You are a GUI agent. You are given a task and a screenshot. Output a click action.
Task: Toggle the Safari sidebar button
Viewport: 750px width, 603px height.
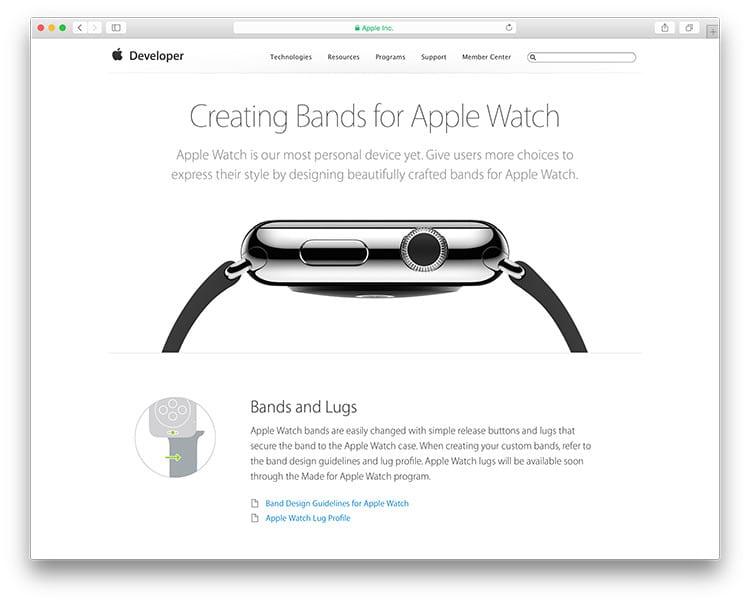pyautogui.click(x=116, y=28)
